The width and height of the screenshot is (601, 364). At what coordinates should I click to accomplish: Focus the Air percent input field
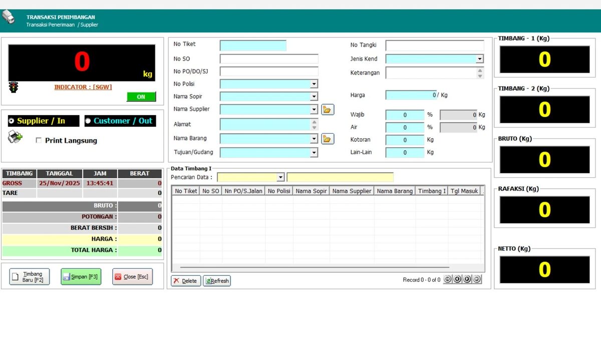tap(405, 127)
